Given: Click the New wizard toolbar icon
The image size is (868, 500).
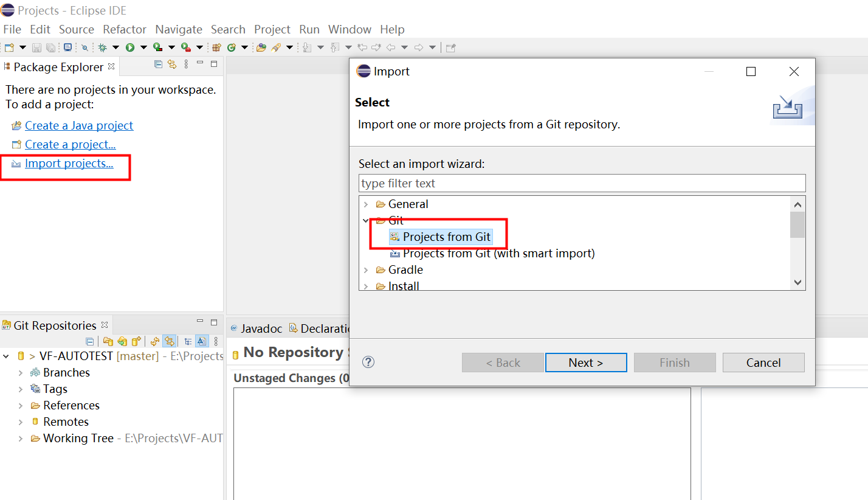Looking at the screenshot, I should tap(9, 47).
